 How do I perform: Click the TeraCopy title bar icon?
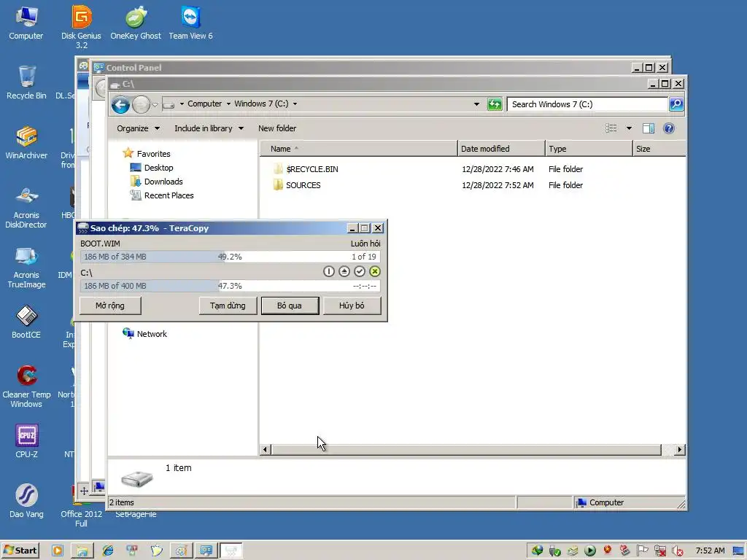82,228
